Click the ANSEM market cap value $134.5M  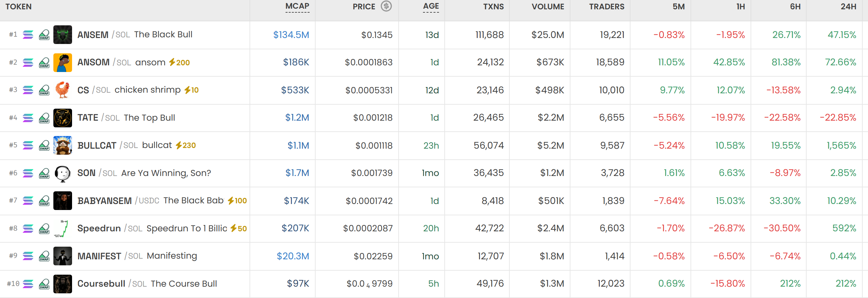pos(291,35)
